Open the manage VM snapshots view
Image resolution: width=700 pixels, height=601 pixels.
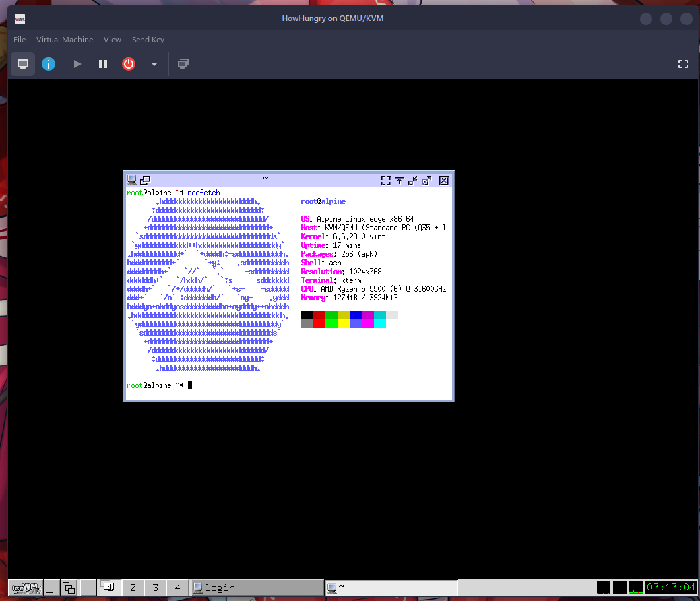pos(183,64)
